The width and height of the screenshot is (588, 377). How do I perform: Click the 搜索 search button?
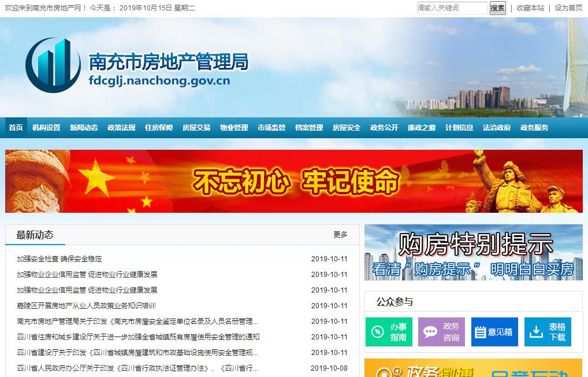[497, 8]
